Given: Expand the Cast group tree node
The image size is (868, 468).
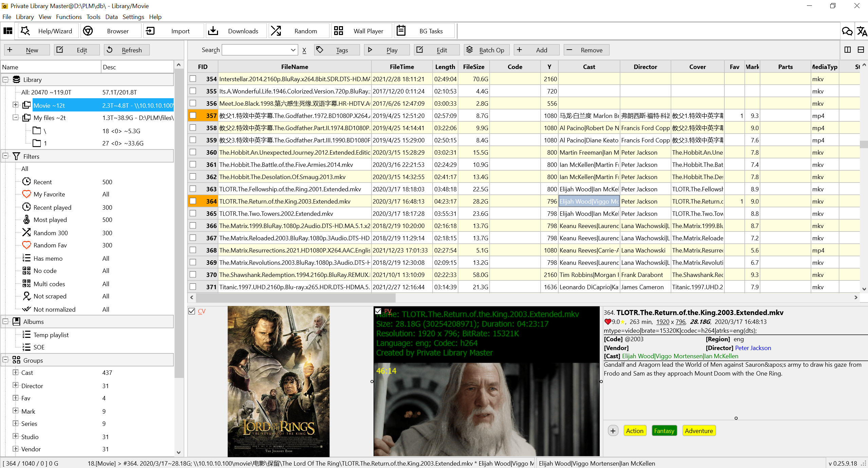Looking at the screenshot, I should tap(16, 372).
